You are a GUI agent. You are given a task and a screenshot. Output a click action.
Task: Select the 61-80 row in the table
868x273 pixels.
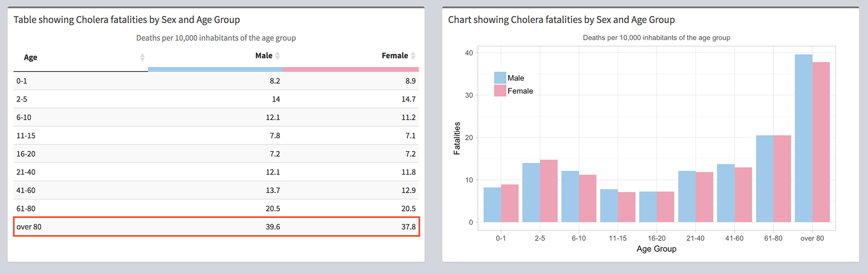pyautogui.click(x=216, y=209)
